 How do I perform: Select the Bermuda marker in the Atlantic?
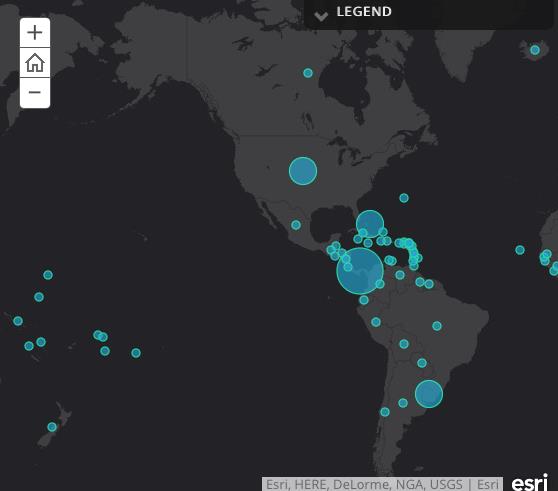404,198
